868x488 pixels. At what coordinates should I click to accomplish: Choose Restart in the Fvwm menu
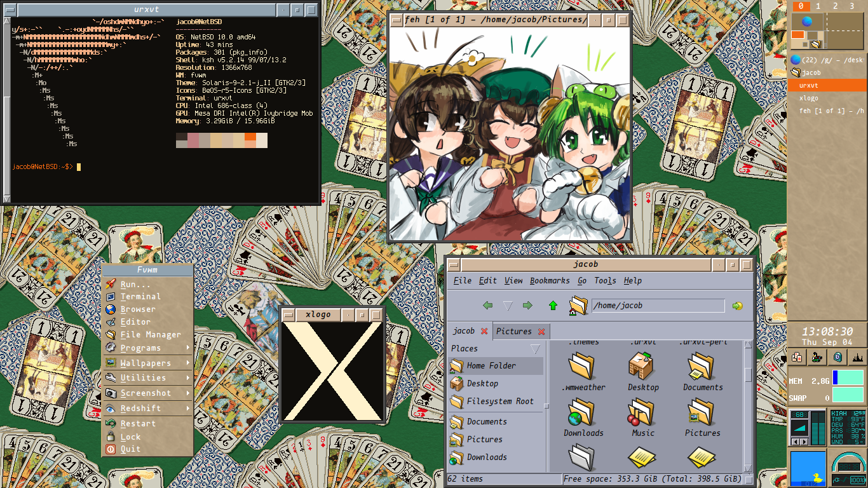tap(147, 424)
